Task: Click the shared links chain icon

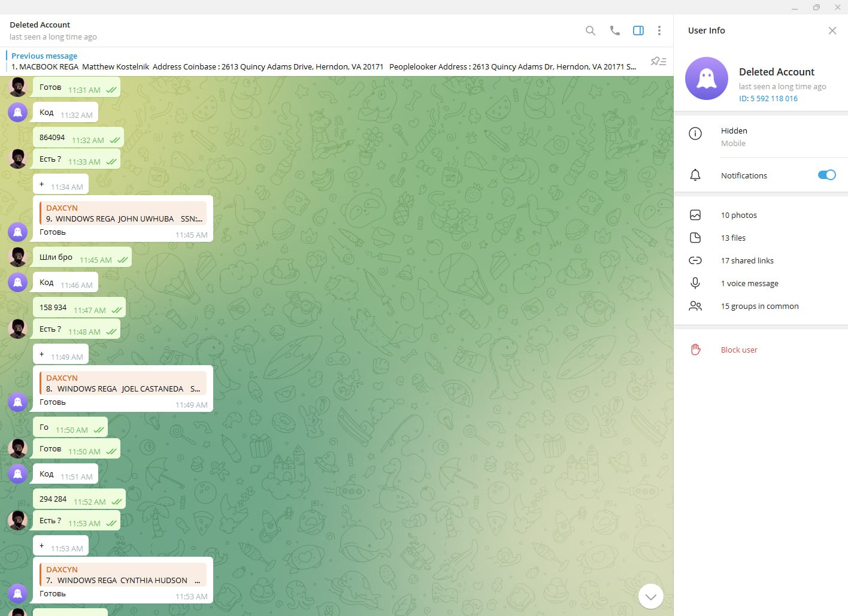Action: pyautogui.click(x=695, y=260)
